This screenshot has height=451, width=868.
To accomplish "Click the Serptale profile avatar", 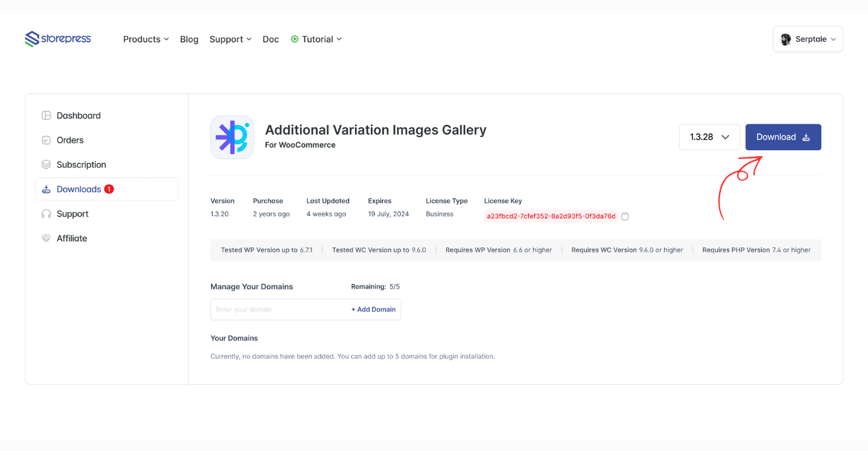I will (x=785, y=39).
